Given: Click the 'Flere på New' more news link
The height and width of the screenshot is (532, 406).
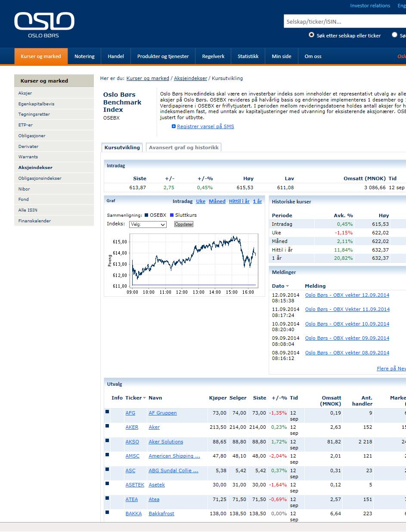Looking at the screenshot, I should tap(391, 369).
